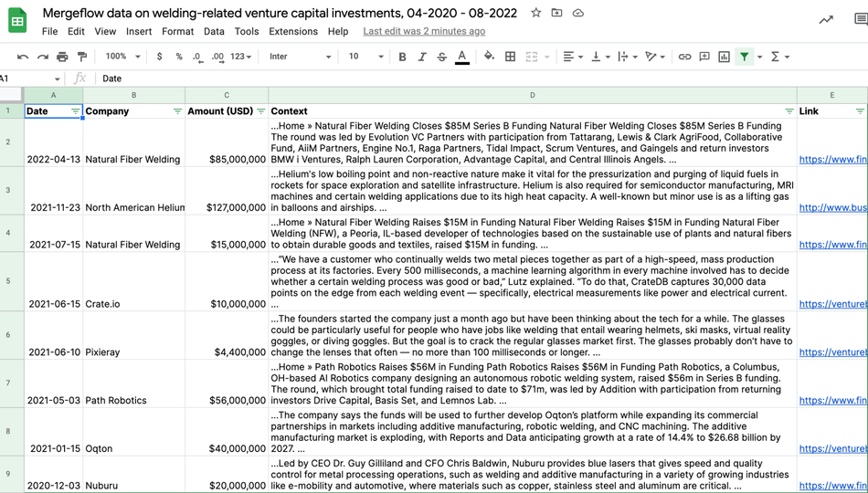Open link in North American Helium row
Image resolution: width=868 pixels, height=493 pixels.
pyautogui.click(x=832, y=207)
